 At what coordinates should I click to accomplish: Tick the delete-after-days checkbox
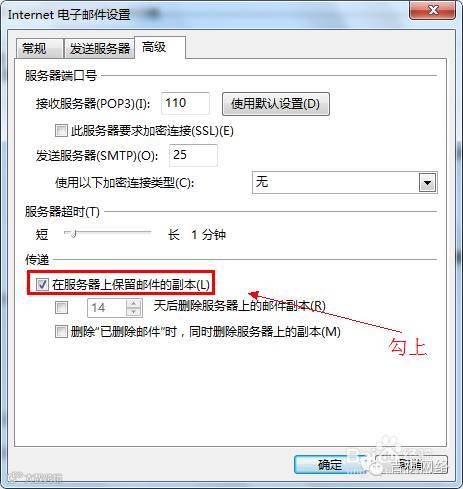point(61,307)
